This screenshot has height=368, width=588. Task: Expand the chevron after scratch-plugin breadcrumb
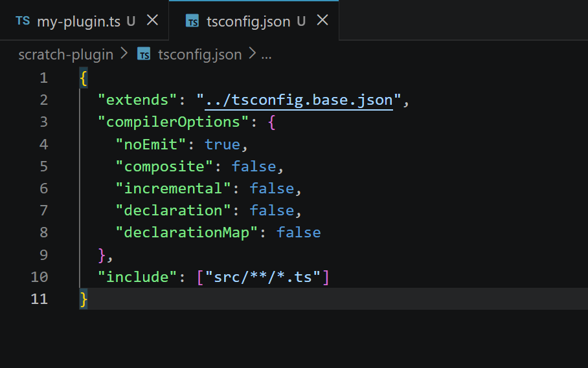124,54
